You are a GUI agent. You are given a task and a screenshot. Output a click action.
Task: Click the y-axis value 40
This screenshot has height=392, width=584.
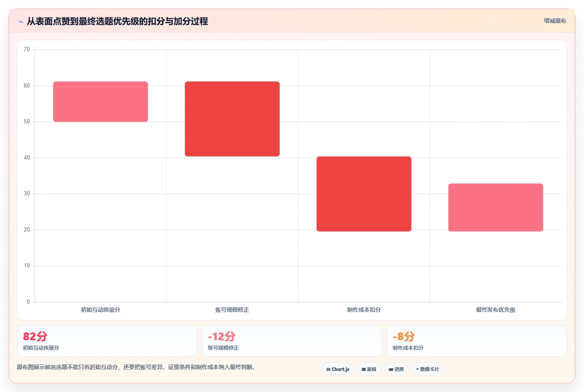click(x=27, y=158)
